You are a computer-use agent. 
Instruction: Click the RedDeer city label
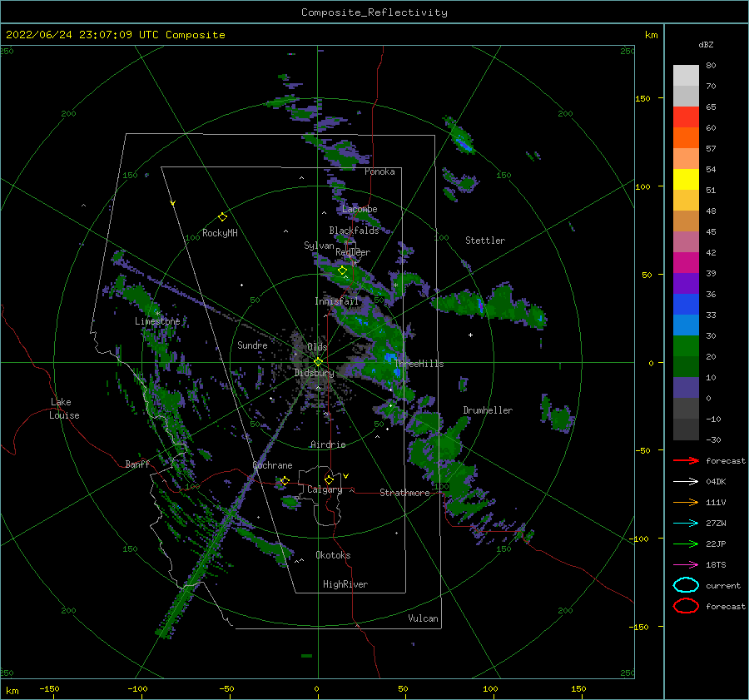coord(353,252)
